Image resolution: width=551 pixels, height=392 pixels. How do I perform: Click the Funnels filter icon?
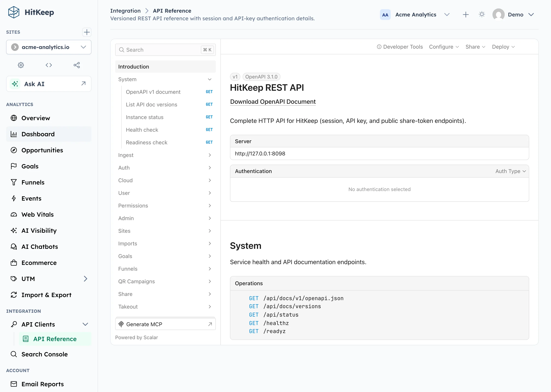point(14,182)
